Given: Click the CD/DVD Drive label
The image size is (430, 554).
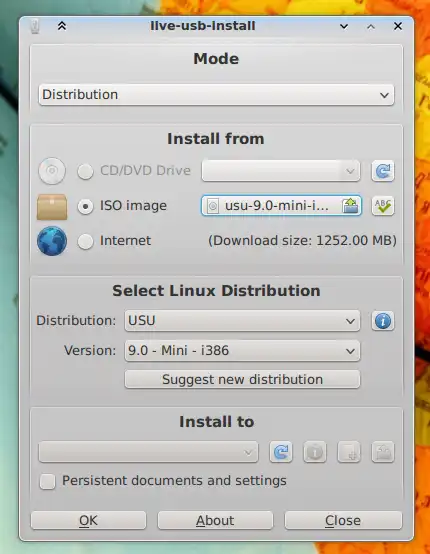Looking at the screenshot, I should click(146, 171).
